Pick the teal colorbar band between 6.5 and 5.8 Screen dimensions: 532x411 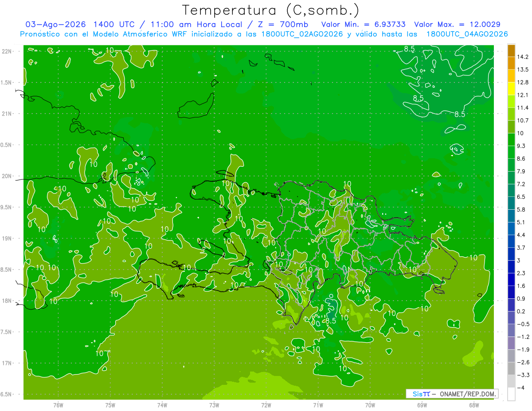[511, 203]
